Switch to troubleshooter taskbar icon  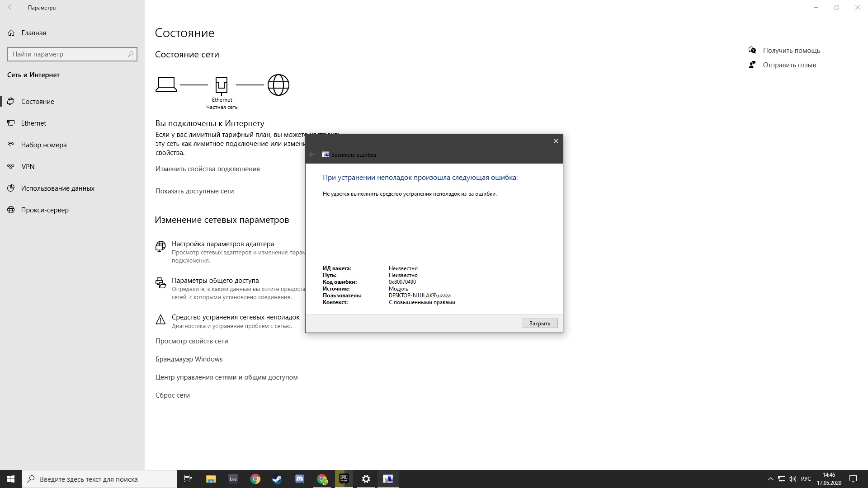[388, 479]
